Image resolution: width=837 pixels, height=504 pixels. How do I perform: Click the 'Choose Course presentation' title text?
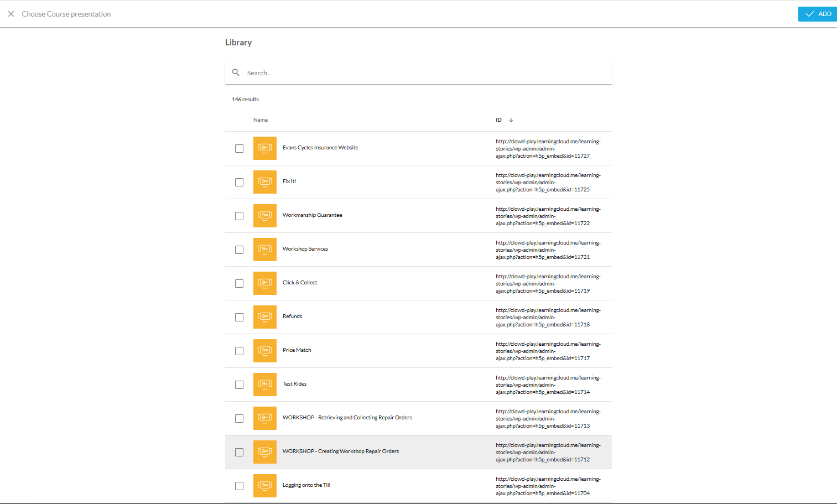click(66, 14)
